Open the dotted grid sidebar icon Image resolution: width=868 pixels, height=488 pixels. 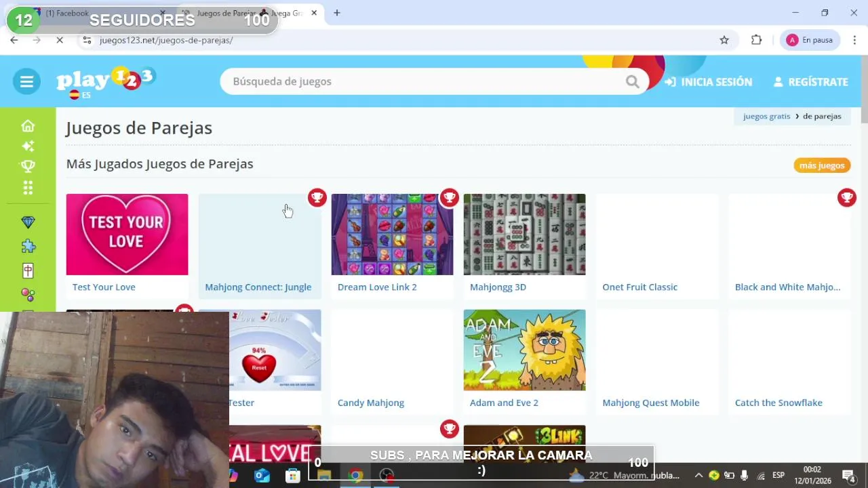[x=28, y=188]
